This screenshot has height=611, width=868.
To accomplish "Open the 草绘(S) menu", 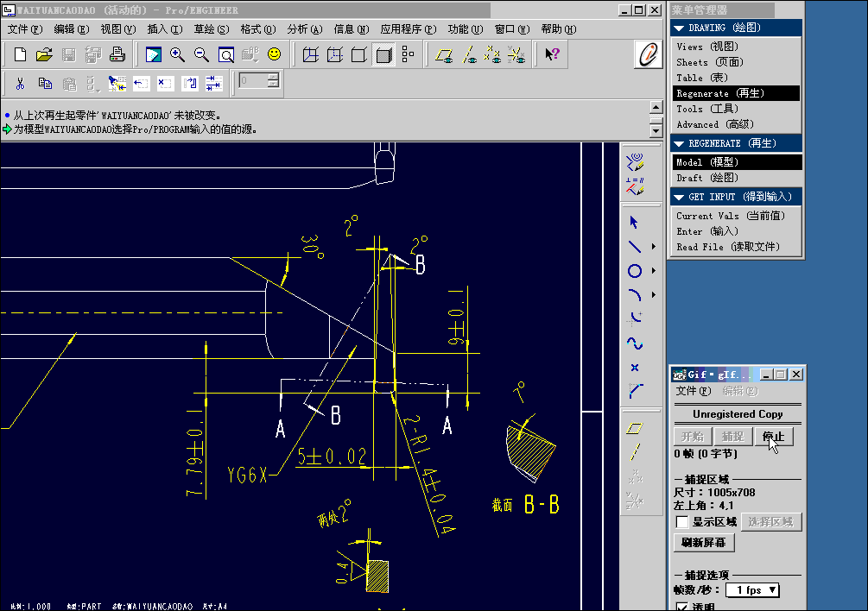I will point(212,29).
